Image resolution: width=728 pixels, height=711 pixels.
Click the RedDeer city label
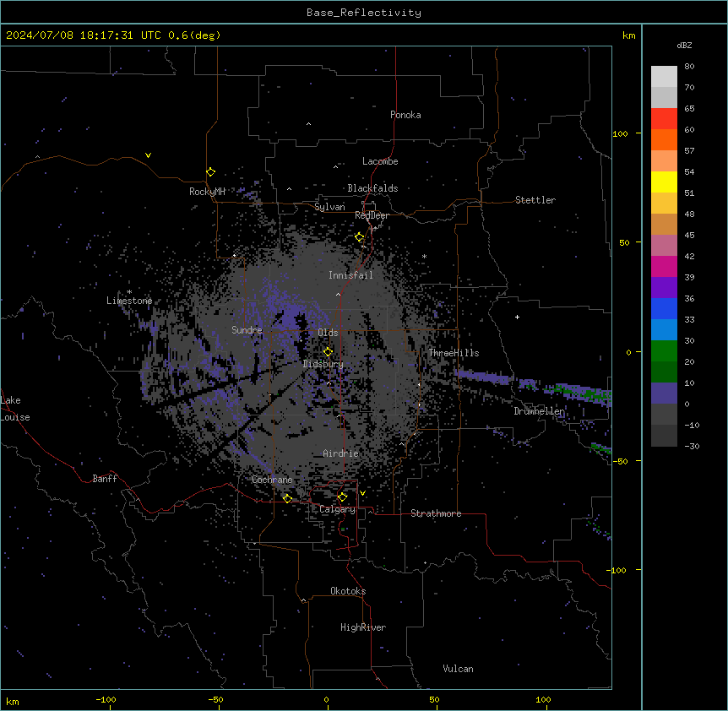(x=372, y=215)
